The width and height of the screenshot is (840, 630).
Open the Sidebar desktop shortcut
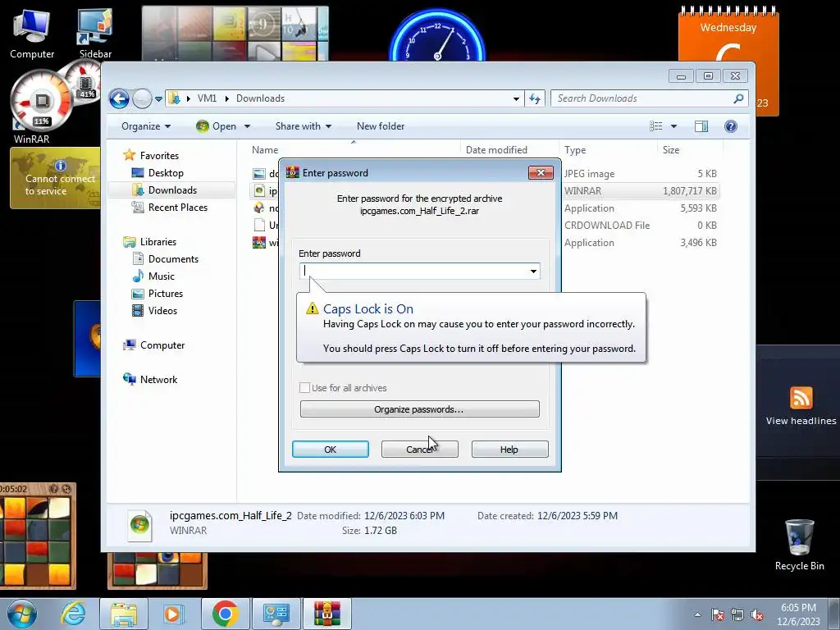(95, 33)
